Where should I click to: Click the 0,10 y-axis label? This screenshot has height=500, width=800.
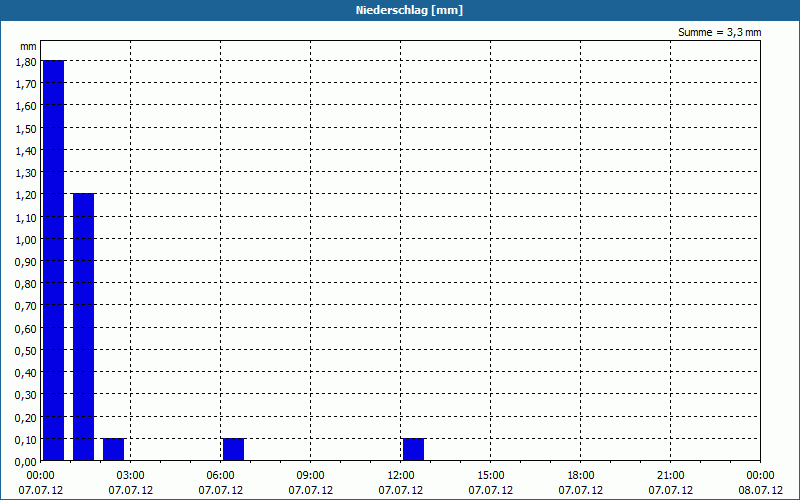[x=26, y=439]
